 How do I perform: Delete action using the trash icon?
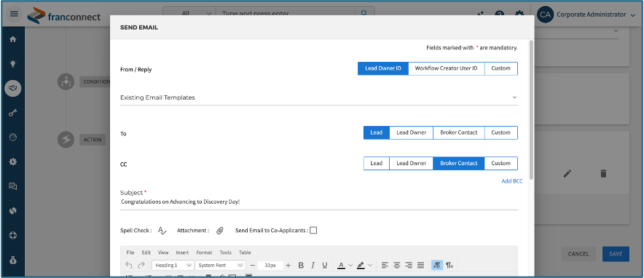[x=603, y=173]
